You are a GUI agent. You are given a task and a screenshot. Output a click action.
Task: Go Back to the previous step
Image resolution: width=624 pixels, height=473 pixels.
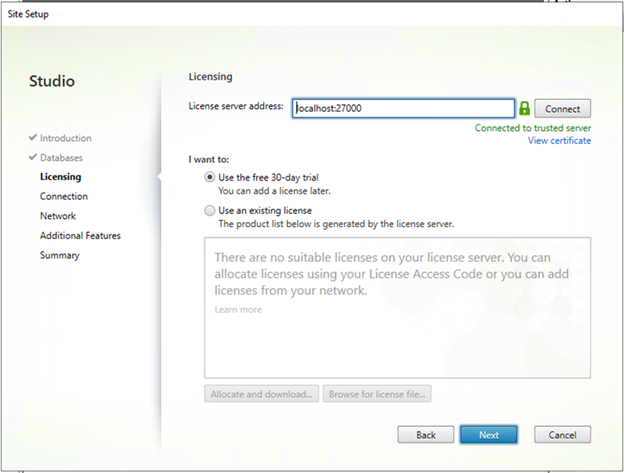point(425,435)
